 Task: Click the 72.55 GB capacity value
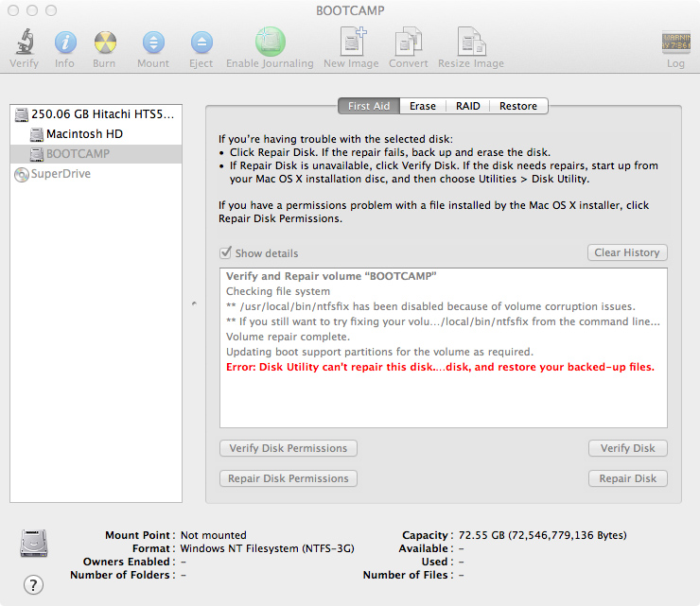[x=542, y=535]
